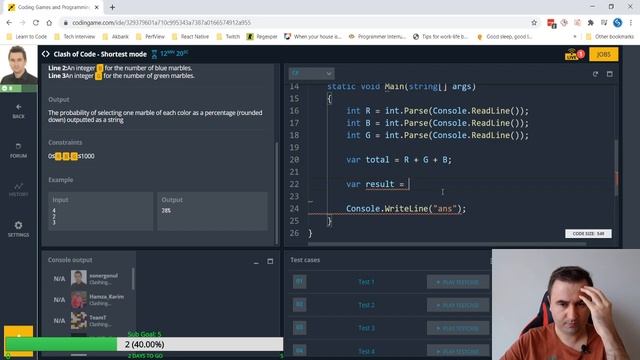The height and width of the screenshot is (360, 640).
Task: Open the red extension icon in the toolbar
Action: 551,23
